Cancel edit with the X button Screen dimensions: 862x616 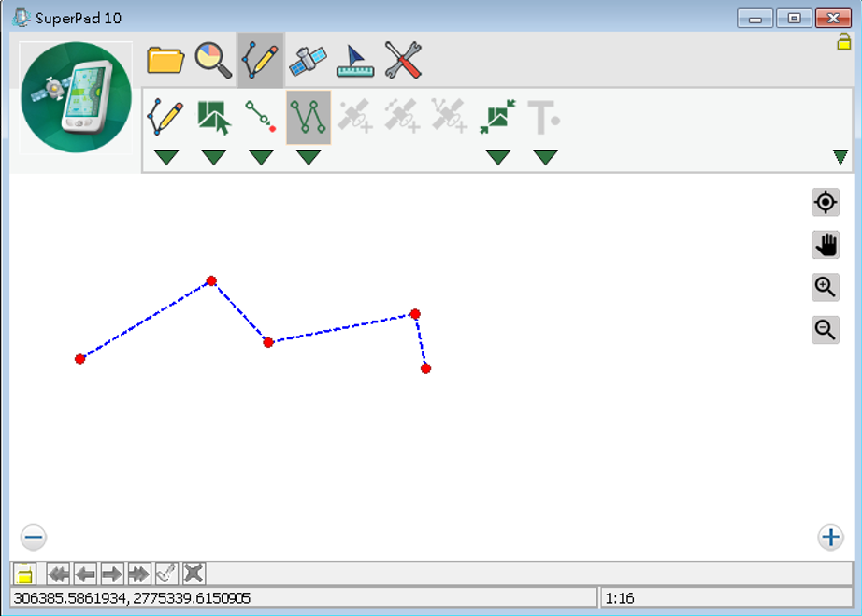tap(194, 574)
